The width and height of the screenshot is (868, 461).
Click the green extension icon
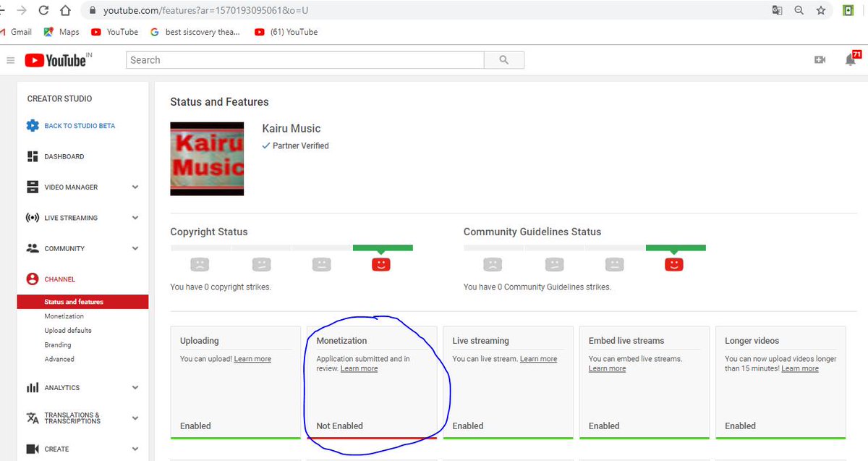click(x=848, y=11)
